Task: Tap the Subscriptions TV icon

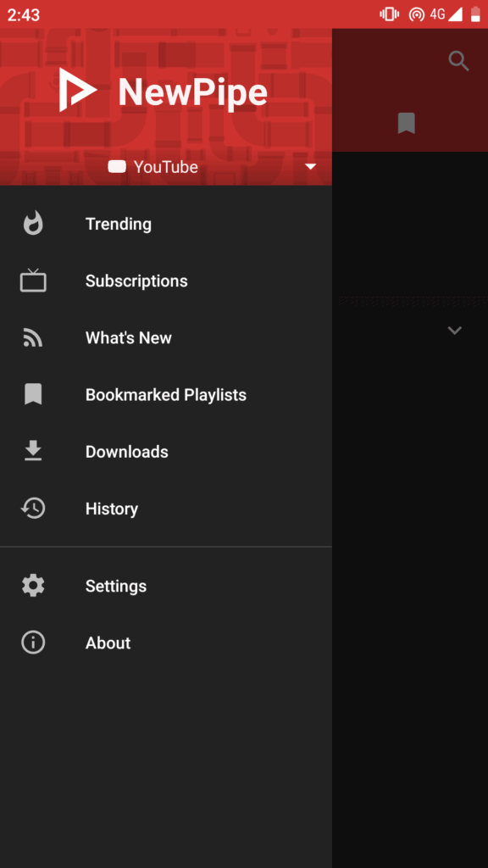Action: coord(33,280)
